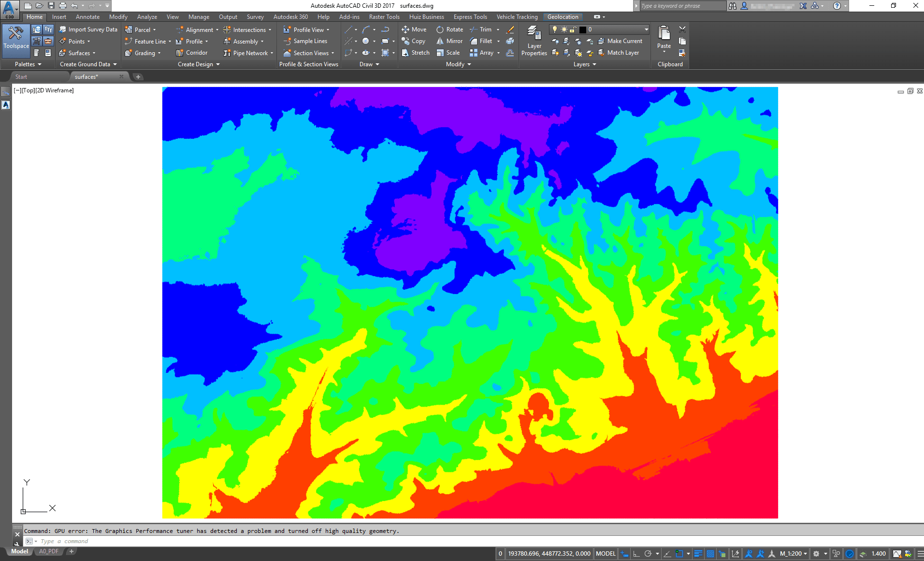Click the Match Layer tool
Viewport: 924px width, 561px height.
pos(619,53)
